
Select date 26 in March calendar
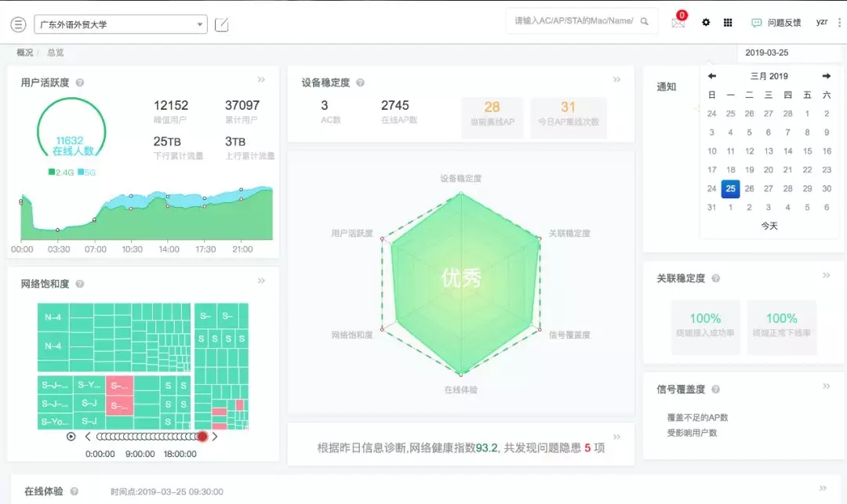[x=750, y=189]
